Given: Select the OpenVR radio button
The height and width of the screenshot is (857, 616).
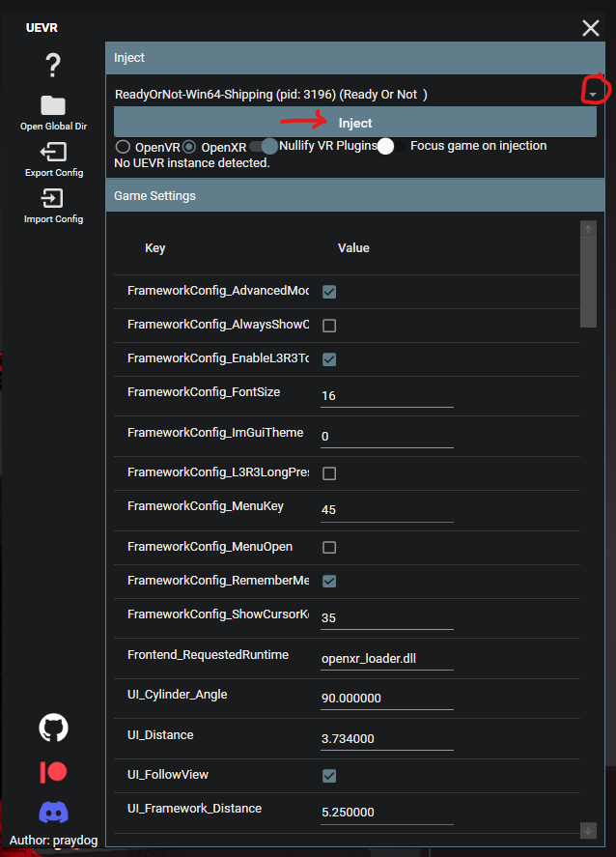Looking at the screenshot, I should click(x=123, y=147).
